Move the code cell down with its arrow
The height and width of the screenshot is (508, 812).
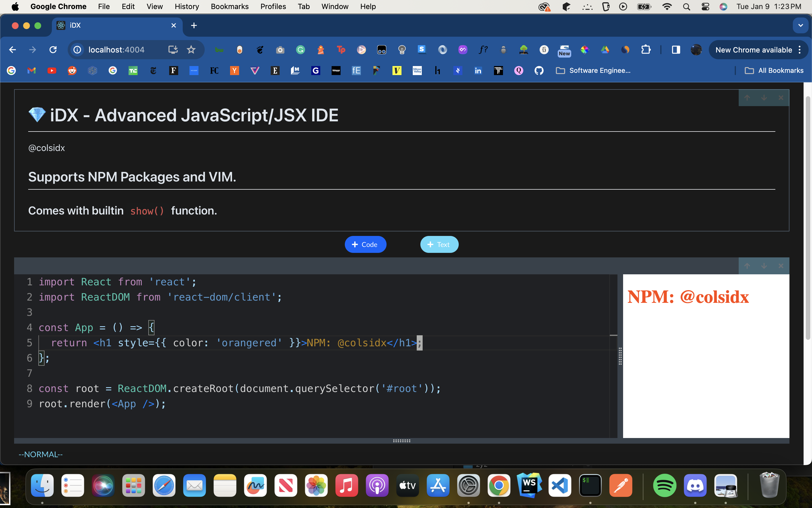(764, 266)
